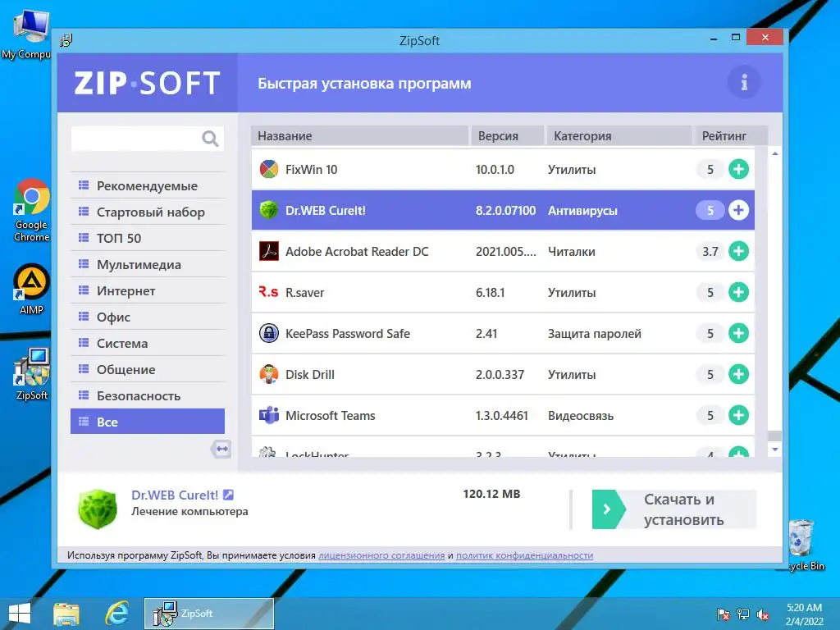Click the muted volume tray icon
Image resolution: width=840 pixels, height=630 pixels.
pos(763,614)
